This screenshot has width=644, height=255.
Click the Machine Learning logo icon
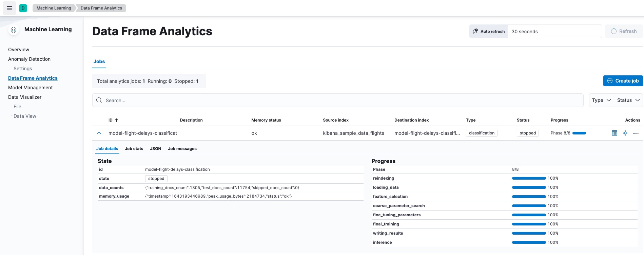click(x=14, y=30)
